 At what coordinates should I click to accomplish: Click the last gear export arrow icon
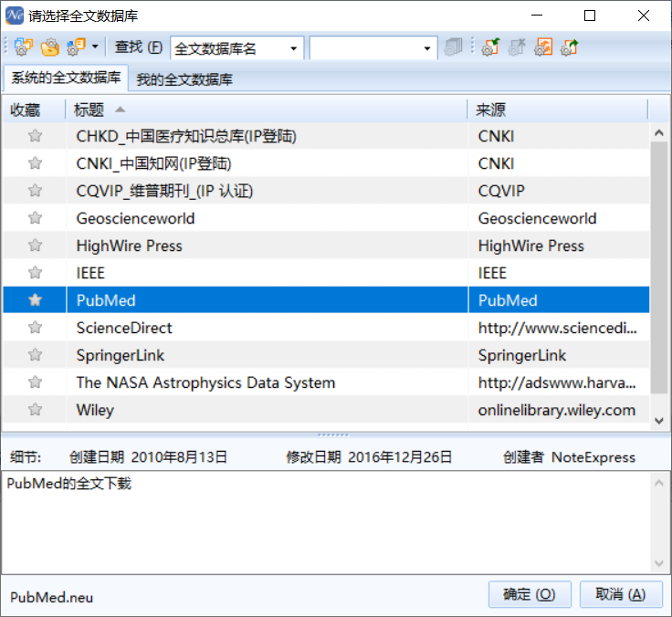click(570, 47)
